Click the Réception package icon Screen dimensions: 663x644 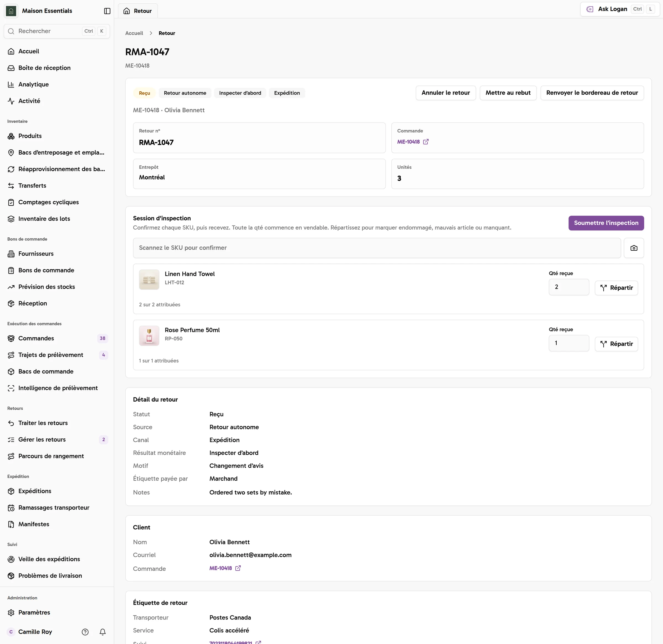click(x=11, y=303)
